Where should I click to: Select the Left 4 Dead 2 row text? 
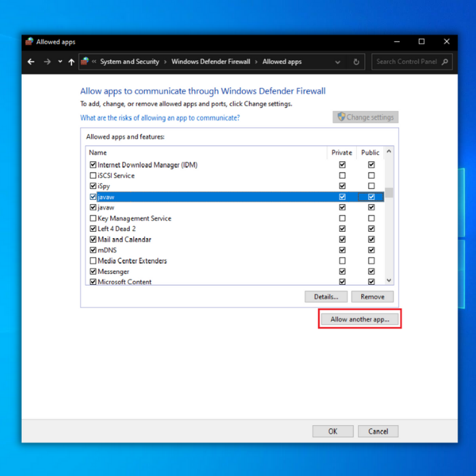(x=116, y=228)
